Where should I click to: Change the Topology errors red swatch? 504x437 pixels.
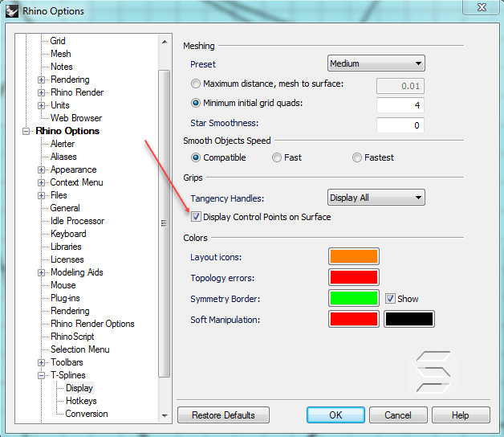click(x=354, y=277)
